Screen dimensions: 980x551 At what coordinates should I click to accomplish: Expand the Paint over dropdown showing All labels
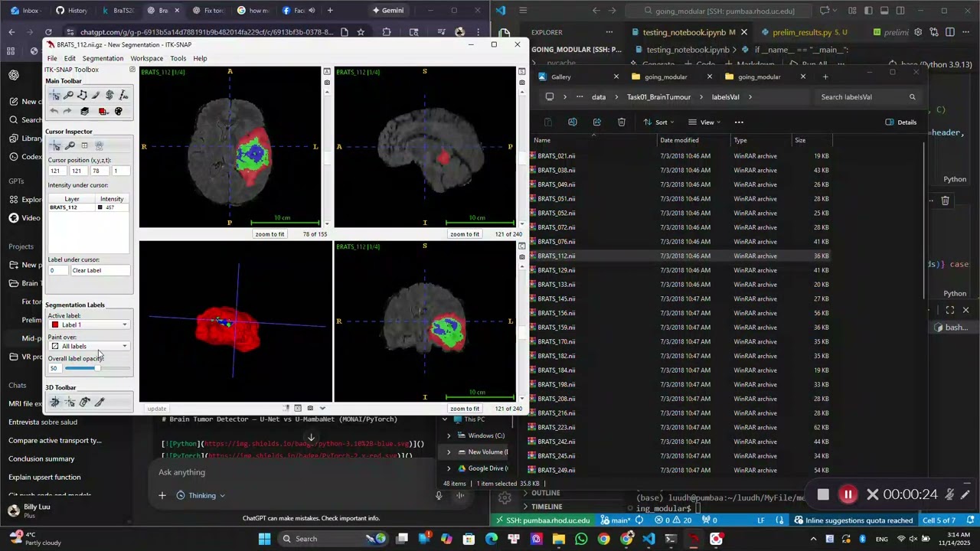point(89,346)
